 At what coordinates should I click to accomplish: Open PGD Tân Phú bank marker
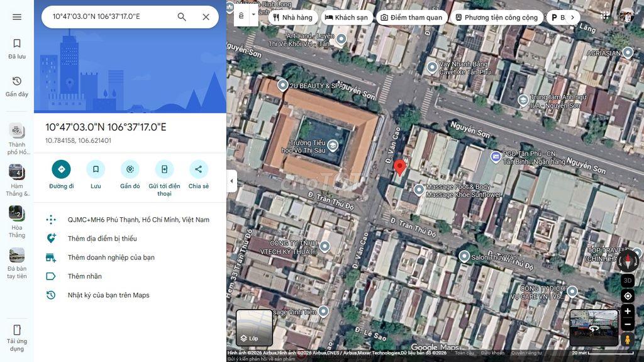(496, 156)
